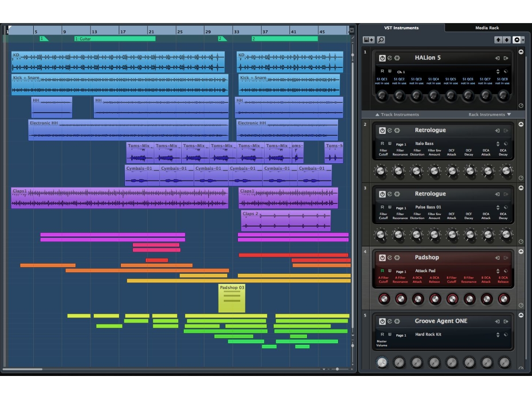The image size is (532, 399).
Task: Select next instrument with down arrow button
Action: pyautogui.click(x=507, y=40)
